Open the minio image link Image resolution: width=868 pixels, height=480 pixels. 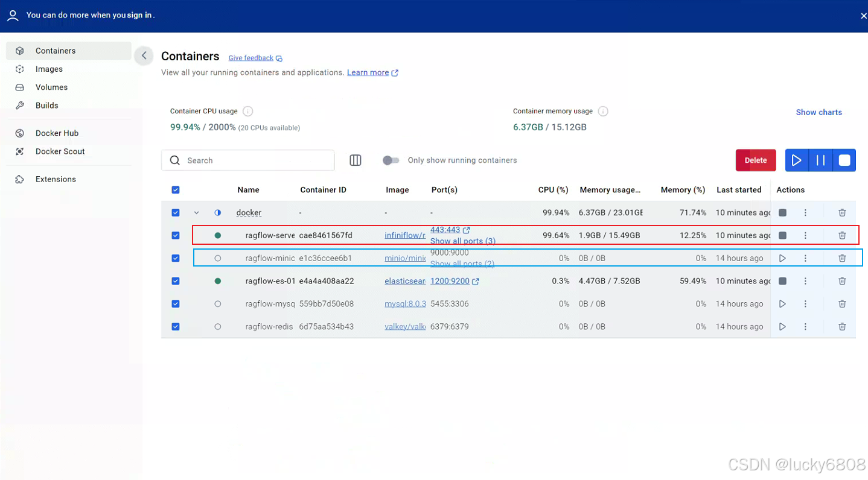pos(405,258)
